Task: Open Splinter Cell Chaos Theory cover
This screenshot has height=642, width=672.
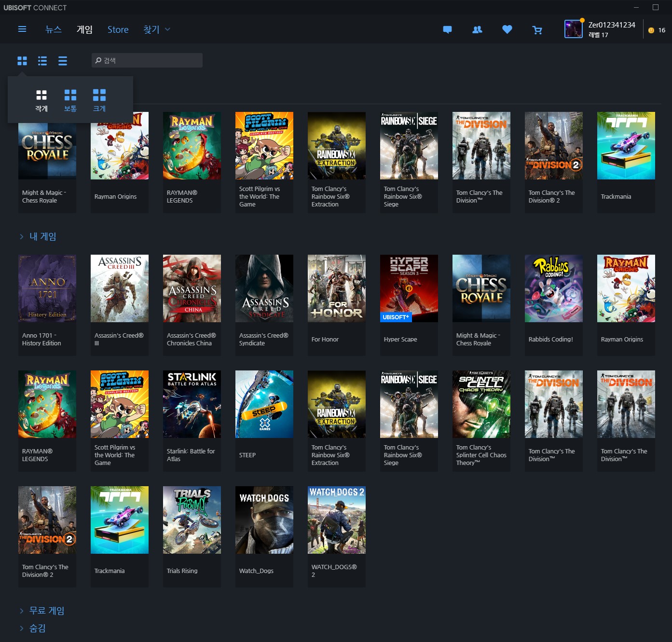Action: pyautogui.click(x=481, y=404)
